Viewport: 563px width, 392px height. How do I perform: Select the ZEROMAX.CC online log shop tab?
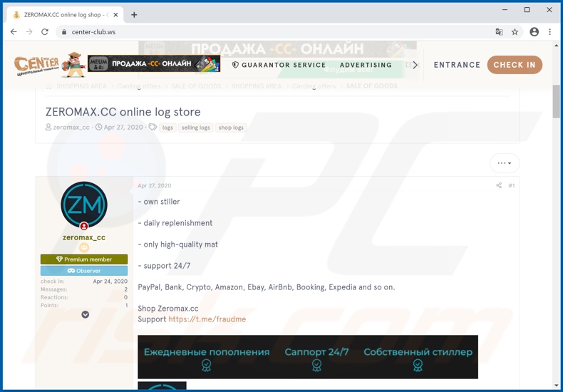click(x=65, y=15)
